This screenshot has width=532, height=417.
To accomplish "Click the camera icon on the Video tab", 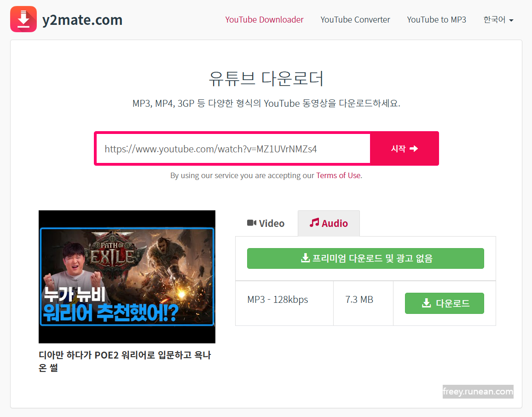I will point(251,223).
